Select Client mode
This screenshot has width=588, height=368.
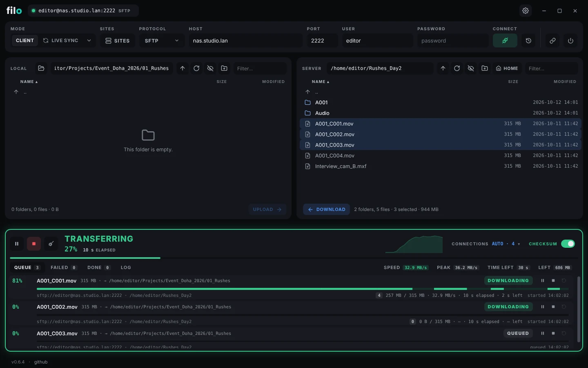[x=25, y=40]
